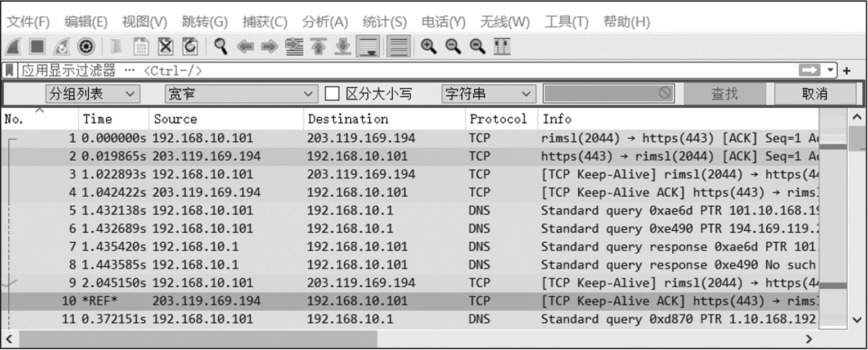The image size is (868, 350).
Task: Click horizontal scrollbar left arrow
Action: pyautogui.click(x=9, y=339)
